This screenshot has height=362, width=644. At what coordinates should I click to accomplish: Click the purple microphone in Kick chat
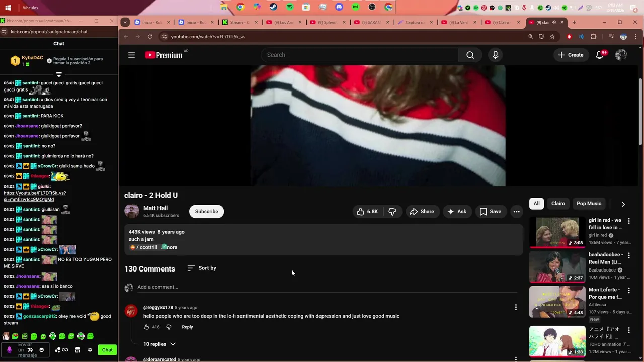(x=9, y=350)
